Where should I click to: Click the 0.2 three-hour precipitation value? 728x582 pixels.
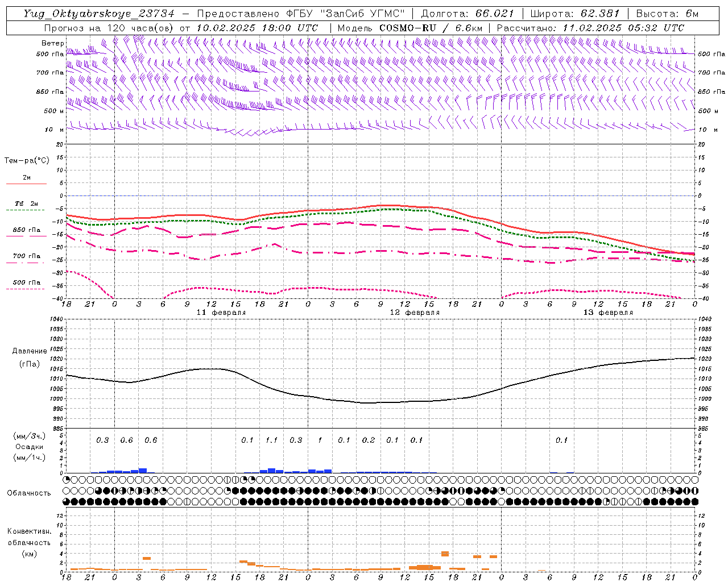click(x=369, y=440)
